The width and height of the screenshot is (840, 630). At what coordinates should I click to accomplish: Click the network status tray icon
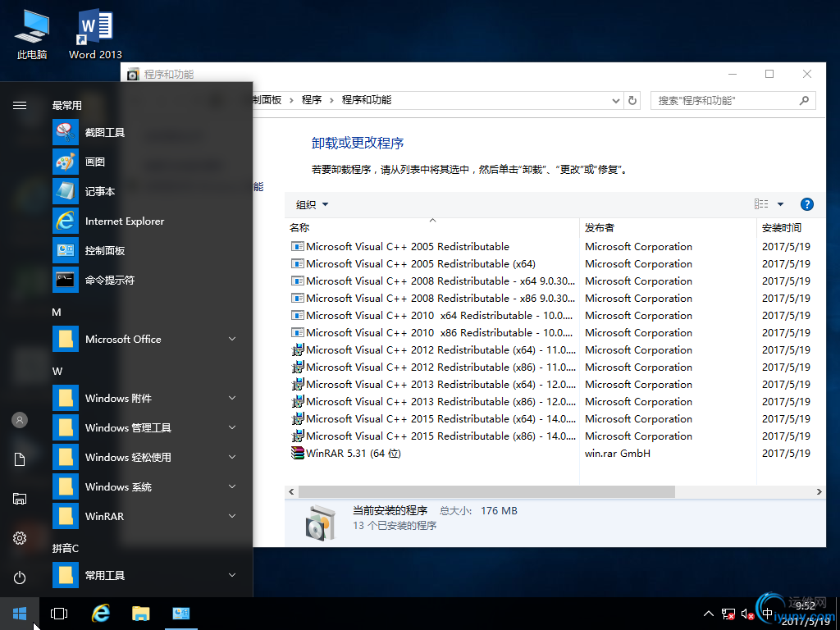[x=728, y=614]
